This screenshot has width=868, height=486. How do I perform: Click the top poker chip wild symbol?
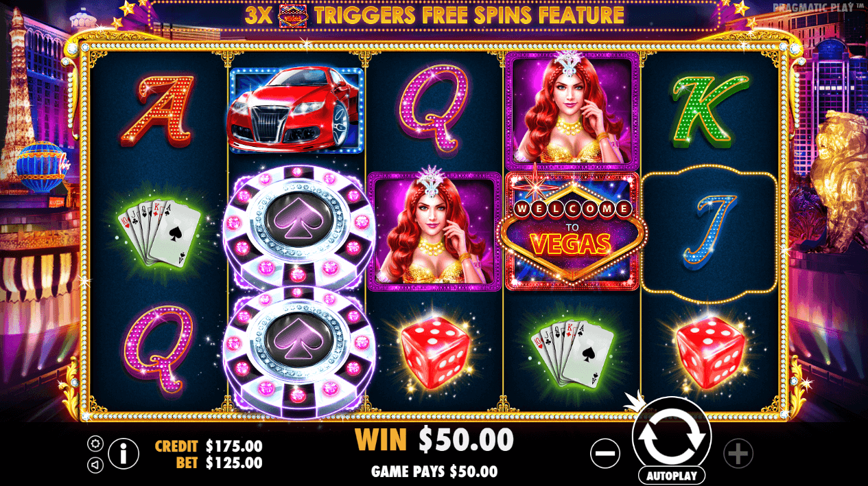click(x=296, y=227)
